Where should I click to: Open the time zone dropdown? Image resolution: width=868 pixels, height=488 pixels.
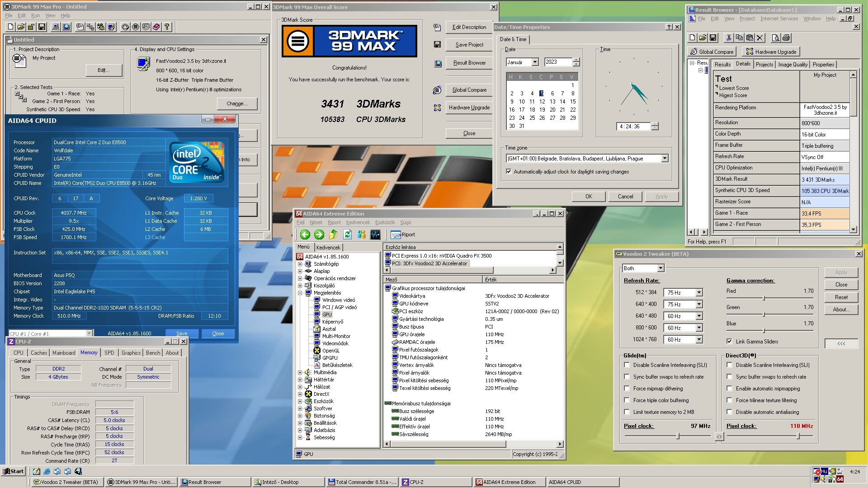[x=665, y=159]
